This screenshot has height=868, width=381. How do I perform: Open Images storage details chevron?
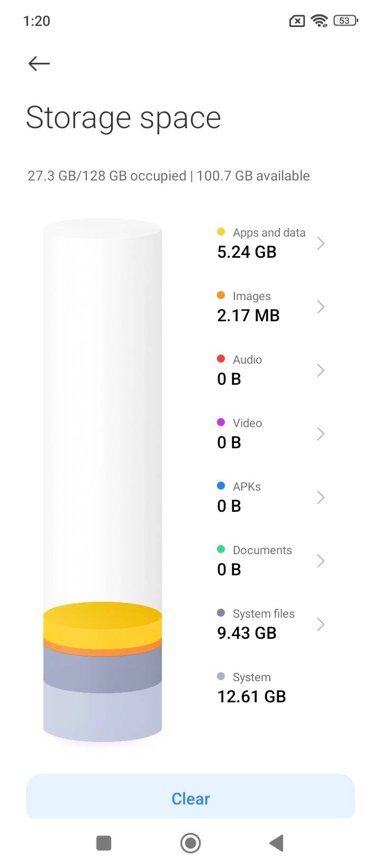320,307
